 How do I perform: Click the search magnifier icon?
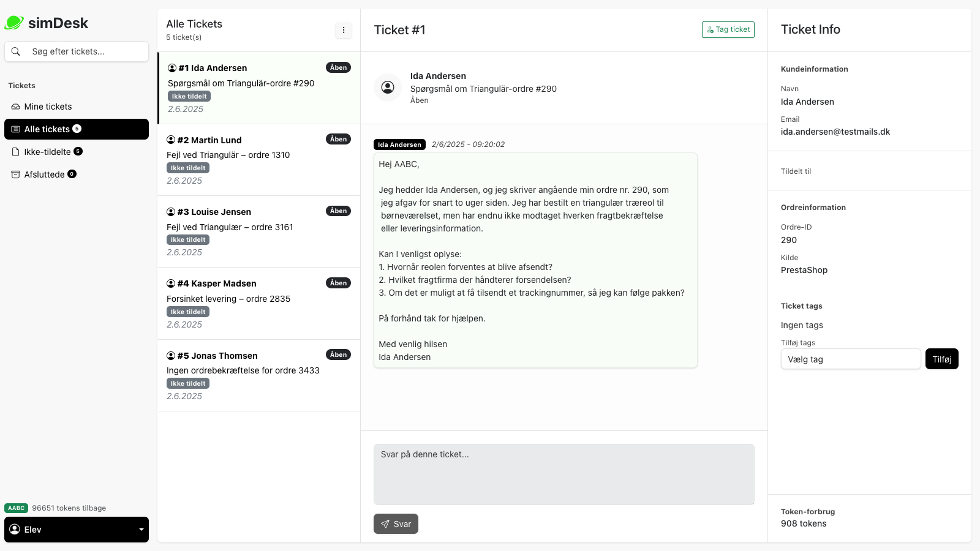(x=16, y=51)
